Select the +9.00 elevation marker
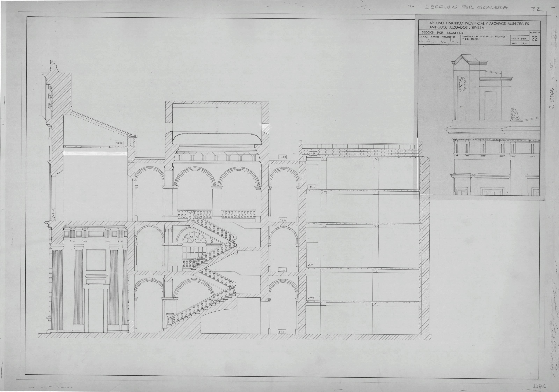559x392 pixels. coord(283,220)
